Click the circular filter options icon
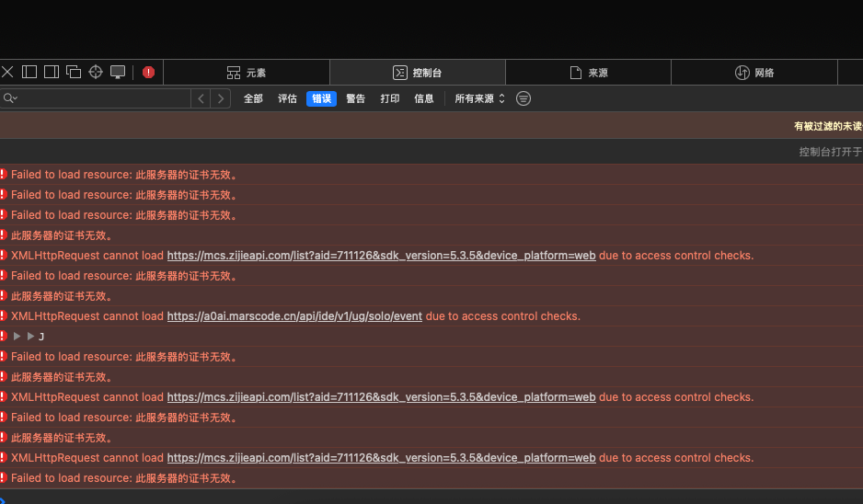 (x=524, y=98)
